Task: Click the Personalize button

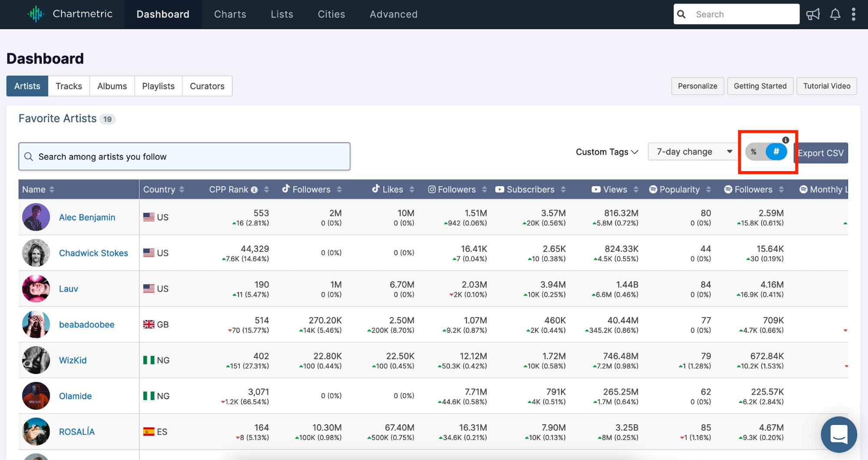Action: (x=697, y=86)
